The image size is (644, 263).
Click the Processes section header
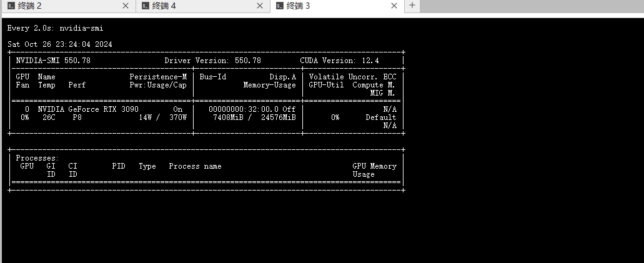(37, 158)
